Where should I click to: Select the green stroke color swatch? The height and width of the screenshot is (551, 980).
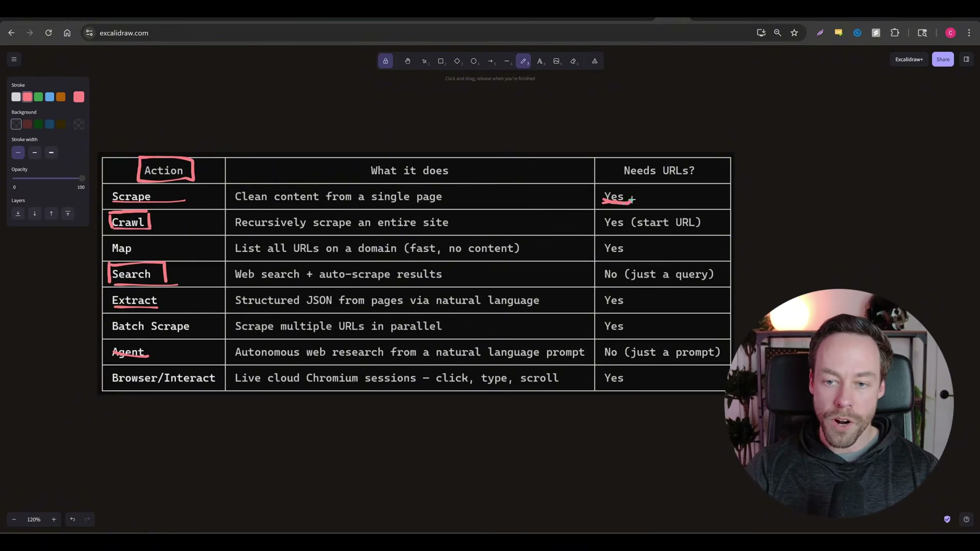[x=38, y=97]
